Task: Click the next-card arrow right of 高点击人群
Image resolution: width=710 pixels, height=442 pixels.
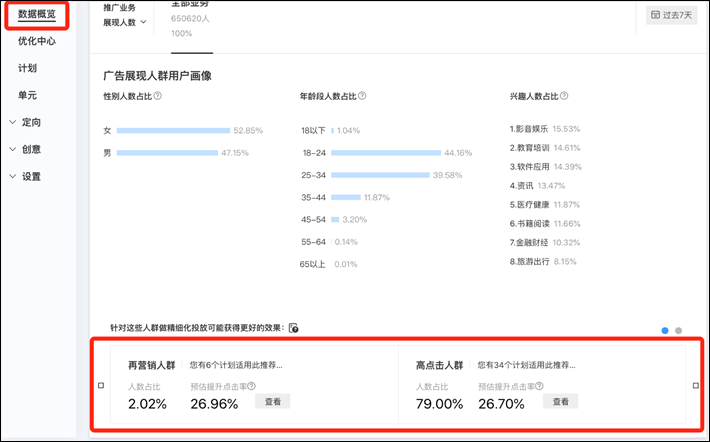Action: tap(696, 386)
